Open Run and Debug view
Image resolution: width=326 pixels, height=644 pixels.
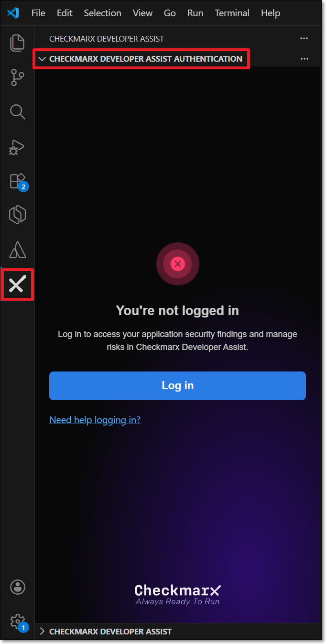coord(17,147)
